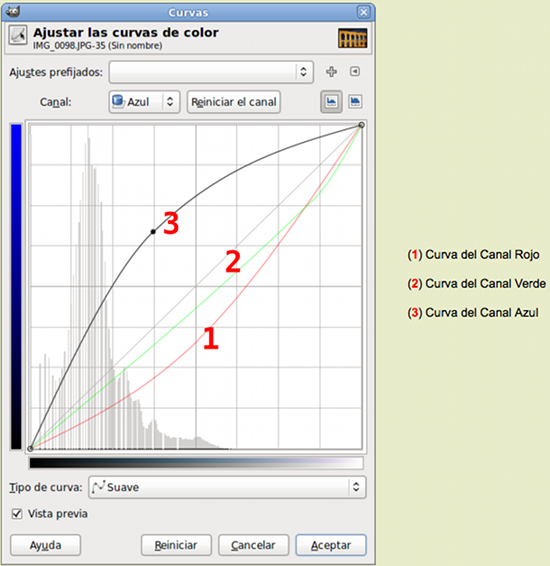Click the blue channel icon beside Azul
The height and width of the screenshot is (566, 550).
pos(118,101)
